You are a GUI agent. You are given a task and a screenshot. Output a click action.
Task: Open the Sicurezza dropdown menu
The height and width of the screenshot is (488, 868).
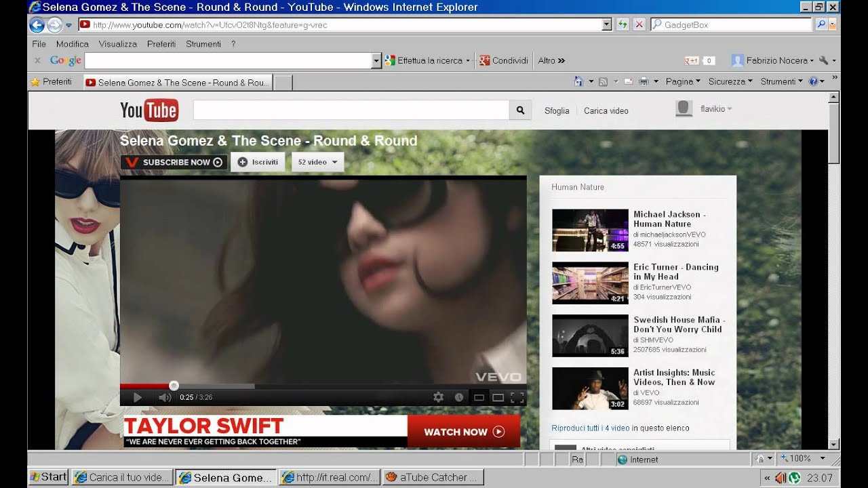click(730, 81)
